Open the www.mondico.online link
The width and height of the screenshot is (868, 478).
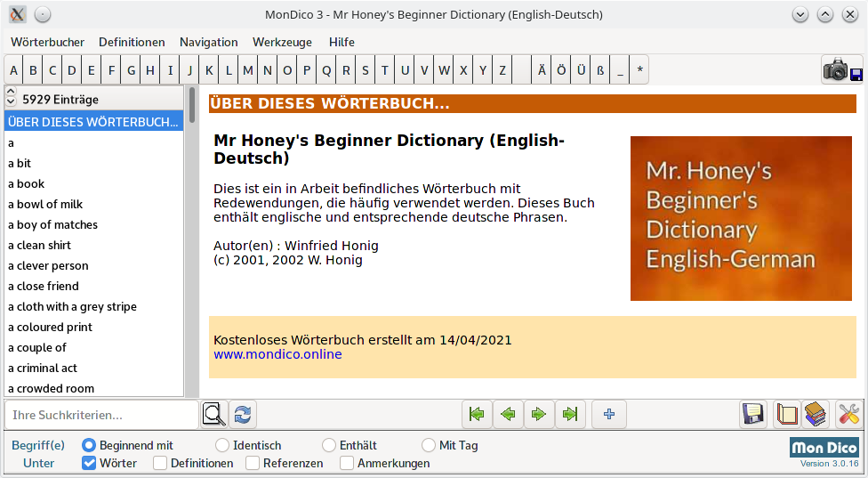(x=277, y=354)
